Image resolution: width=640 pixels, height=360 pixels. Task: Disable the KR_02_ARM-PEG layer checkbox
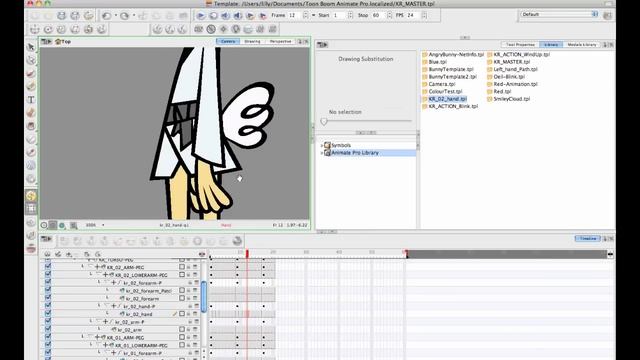pos(48,267)
